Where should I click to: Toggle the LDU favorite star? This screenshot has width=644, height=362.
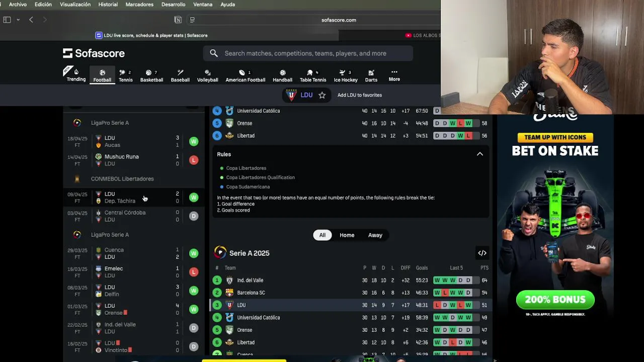pyautogui.click(x=322, y=95)
